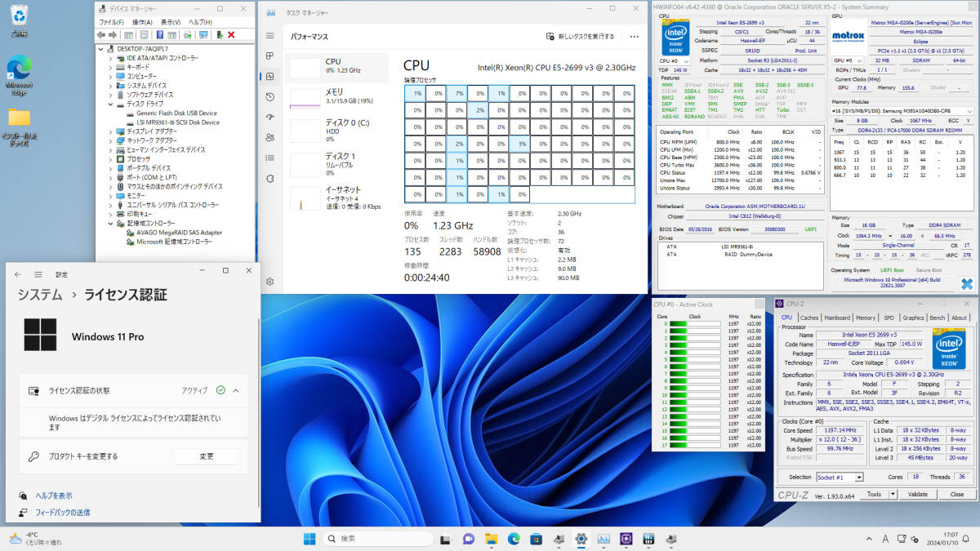Expand IDE ATA/ATAPI controllers node
Viewport: 980px width, 551px height.
pos(112,58)
